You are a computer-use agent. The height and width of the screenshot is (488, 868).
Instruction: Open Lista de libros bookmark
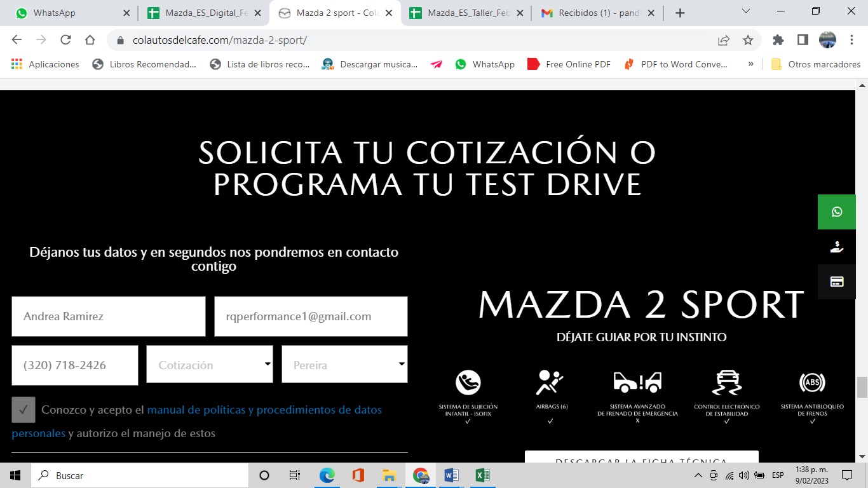click(x=260, y=64)
